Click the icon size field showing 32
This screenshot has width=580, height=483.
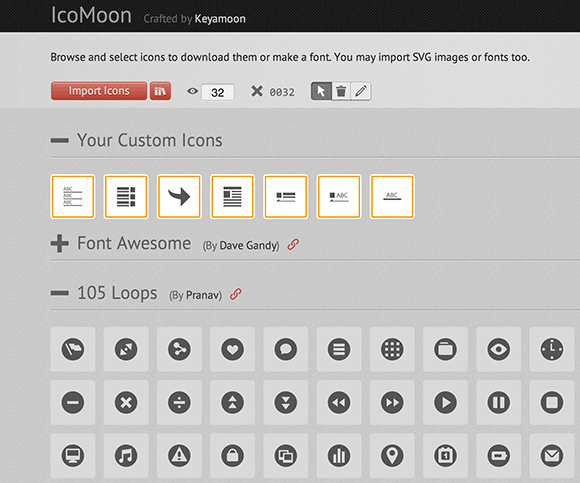coord(218,92)
